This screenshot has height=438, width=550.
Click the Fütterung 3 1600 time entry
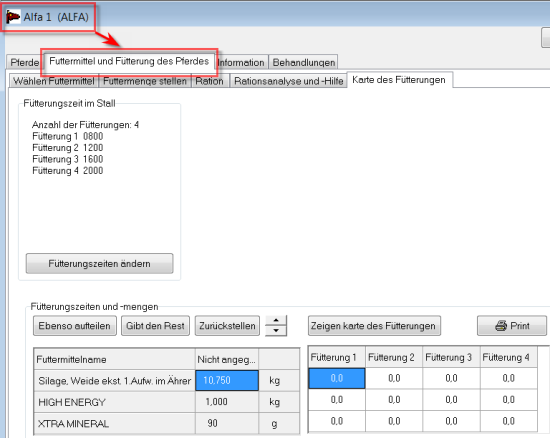tap(68, 159)
